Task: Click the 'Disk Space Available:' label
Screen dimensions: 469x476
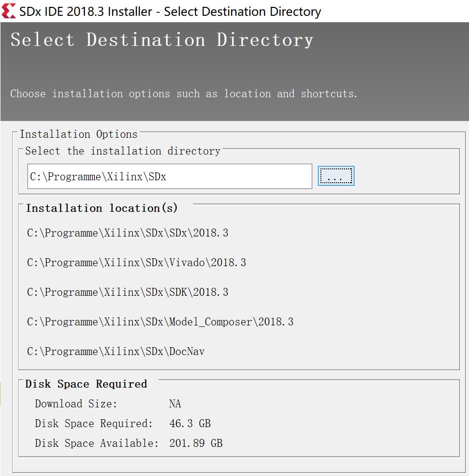Action: 97,443
